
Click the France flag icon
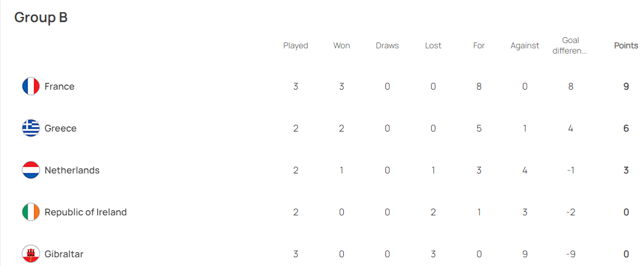pyautogui.click(x=30, y=86)
